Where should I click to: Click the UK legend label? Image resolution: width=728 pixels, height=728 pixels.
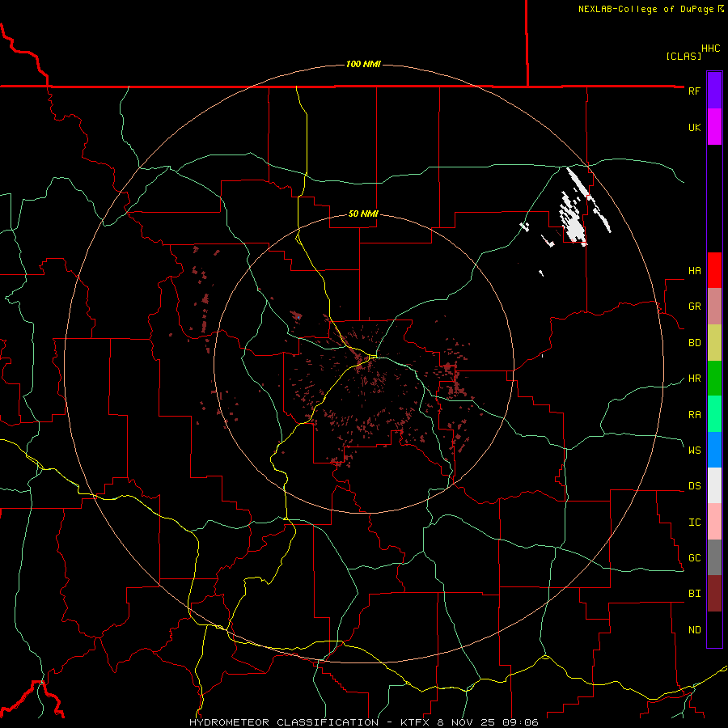(694, 127)
